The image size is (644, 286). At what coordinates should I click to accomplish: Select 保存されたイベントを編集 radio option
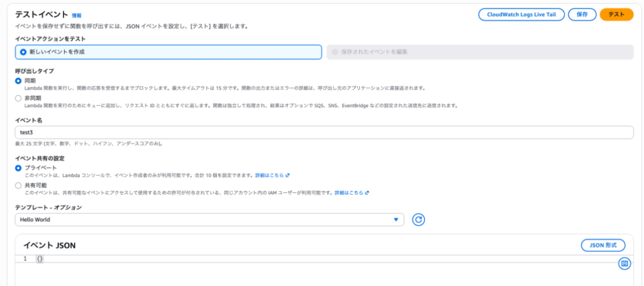point(480,52)
